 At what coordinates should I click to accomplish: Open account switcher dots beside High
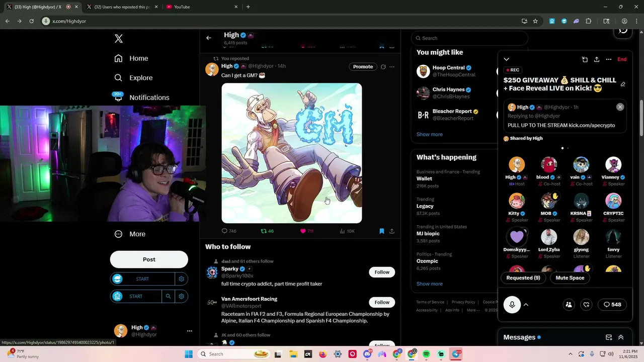point(190,331)
